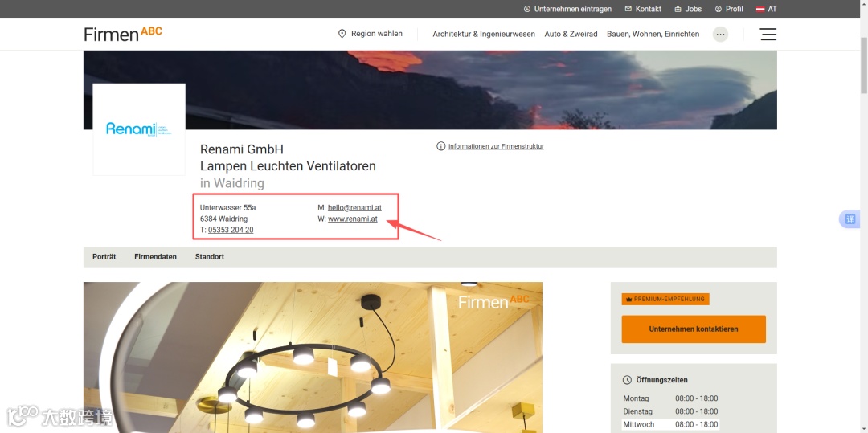
Task: Open website link www.renami.at
Action: (353, 219)
